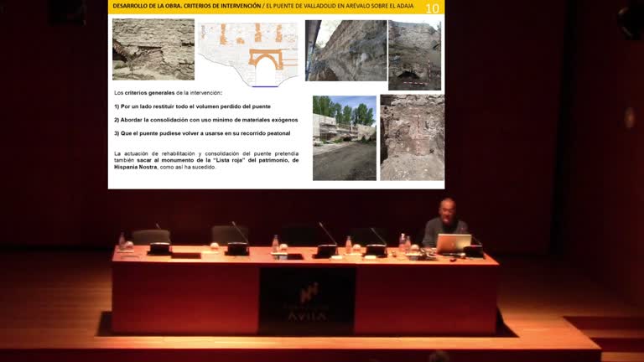The width and height of the screenshot is (644, 362).
Task: Open the photo of the bridge wall under the sky
Action: 345,50
